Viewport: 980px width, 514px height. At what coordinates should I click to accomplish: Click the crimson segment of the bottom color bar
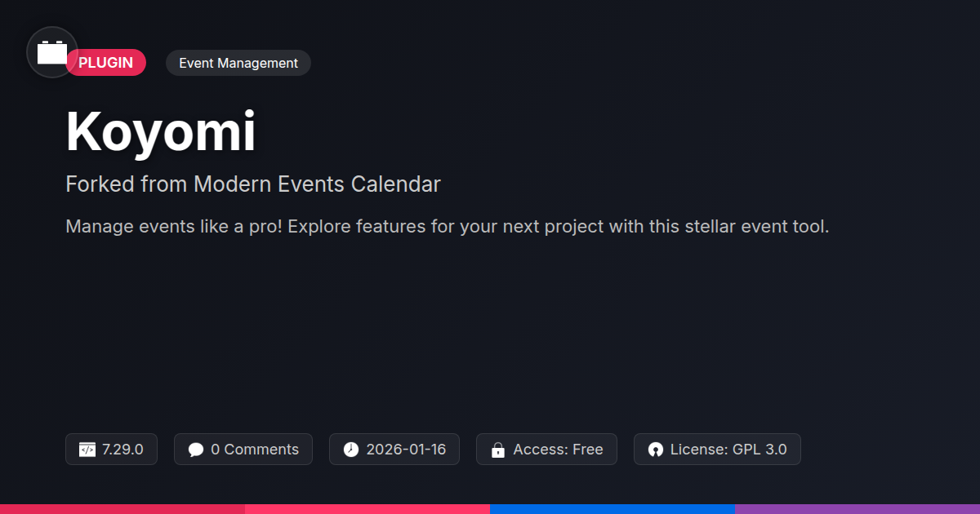pos(122,508)
